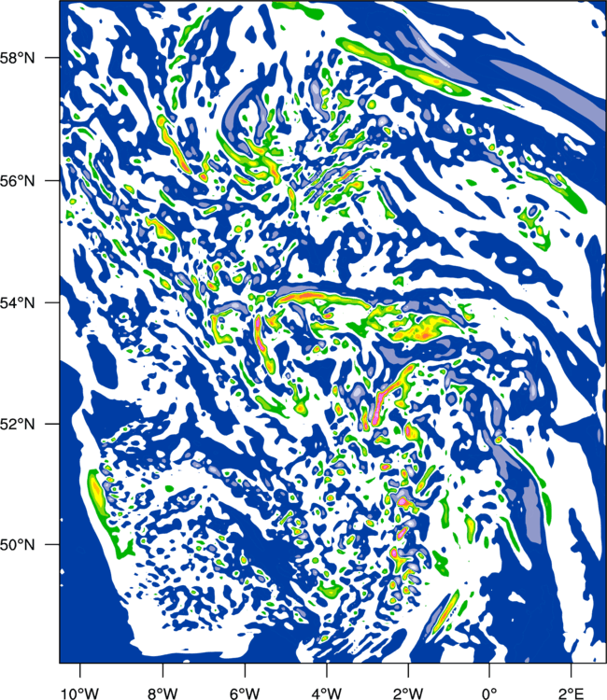Click the 10°W longitude label
The image size is (607, 700).
(x=80, y=693)
